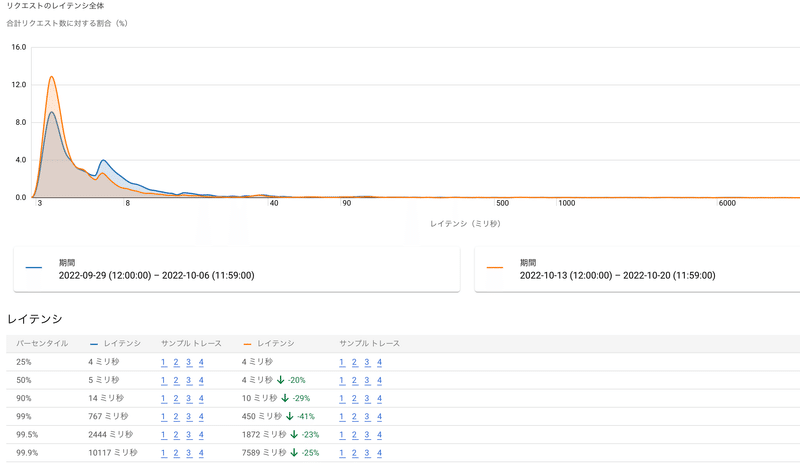Open orange sample trace 4 for 25% percentile

(x=379, y=362)
